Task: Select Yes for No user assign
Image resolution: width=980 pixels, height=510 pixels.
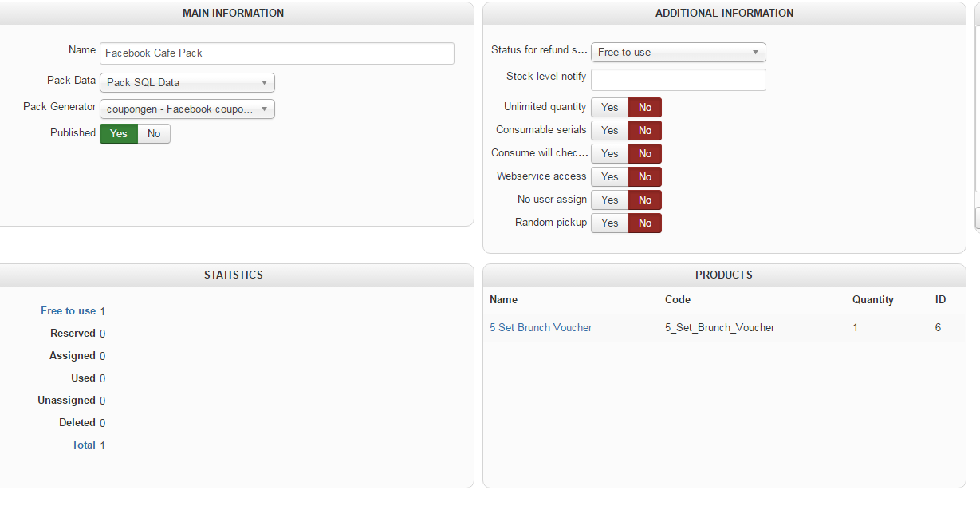Action: coord(609,200)
